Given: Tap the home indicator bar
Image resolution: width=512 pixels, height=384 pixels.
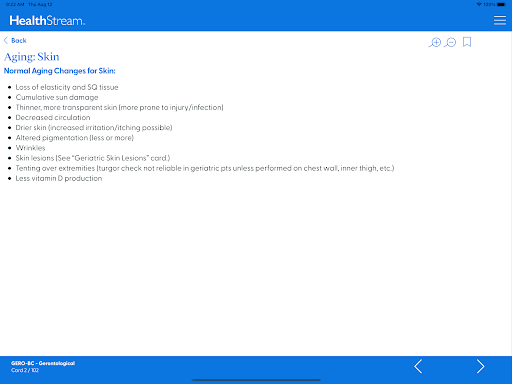Looking at the screenshot, I should click(x=256, y=380).
